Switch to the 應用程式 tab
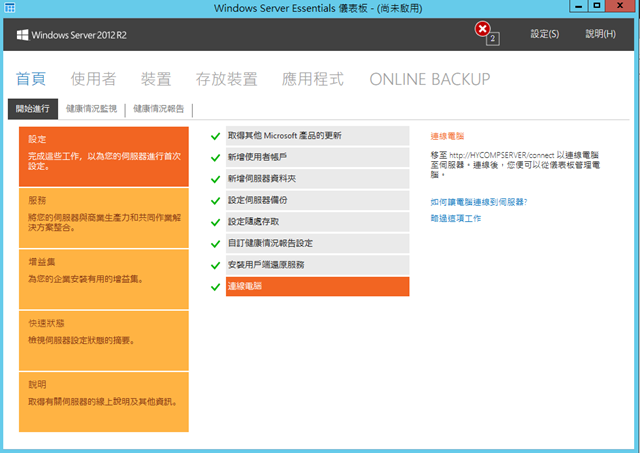The image size is (640, 453). click(x=313, y=79)
